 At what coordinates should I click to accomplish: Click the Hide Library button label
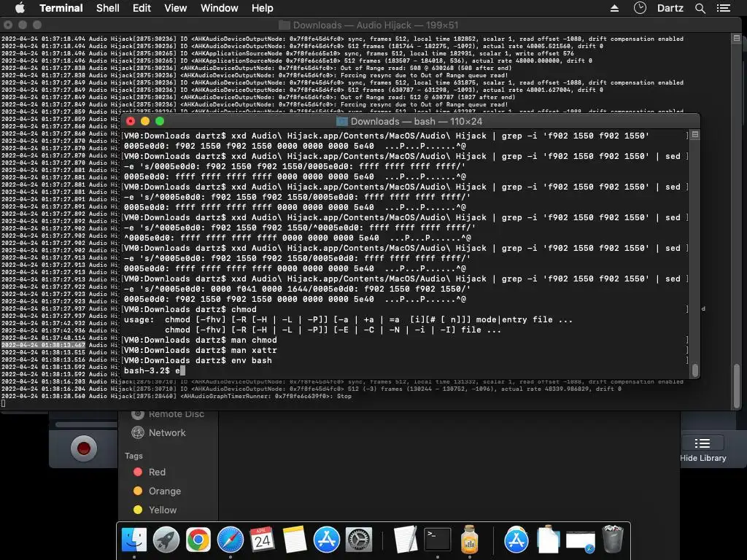pos(703,458)
